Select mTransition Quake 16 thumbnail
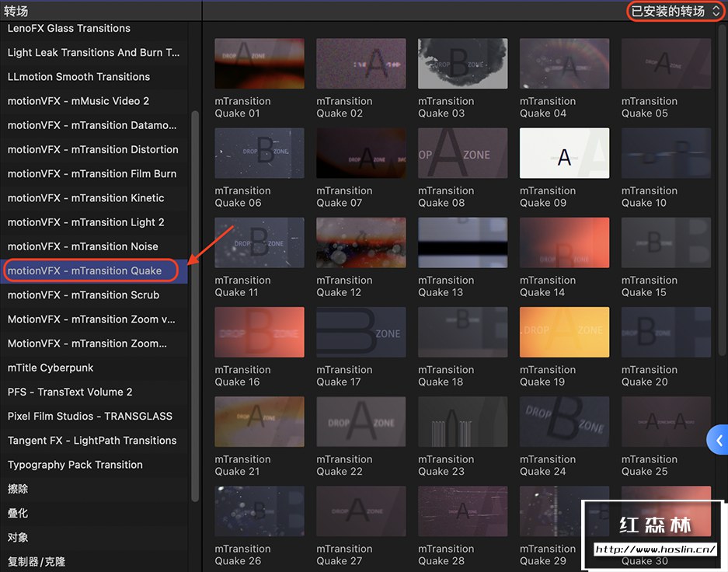This screenshot has width=728, height=572. 260,333
